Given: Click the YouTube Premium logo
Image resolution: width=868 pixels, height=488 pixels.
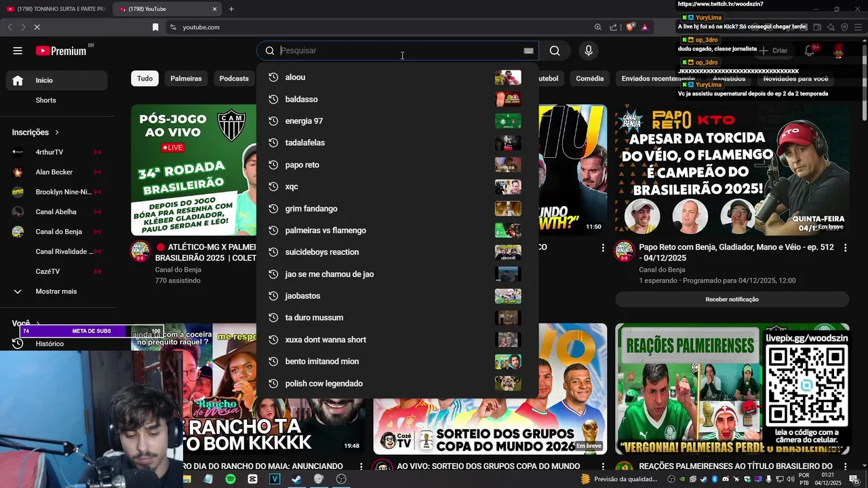Looking at the screenshot, I should point(61,51).
